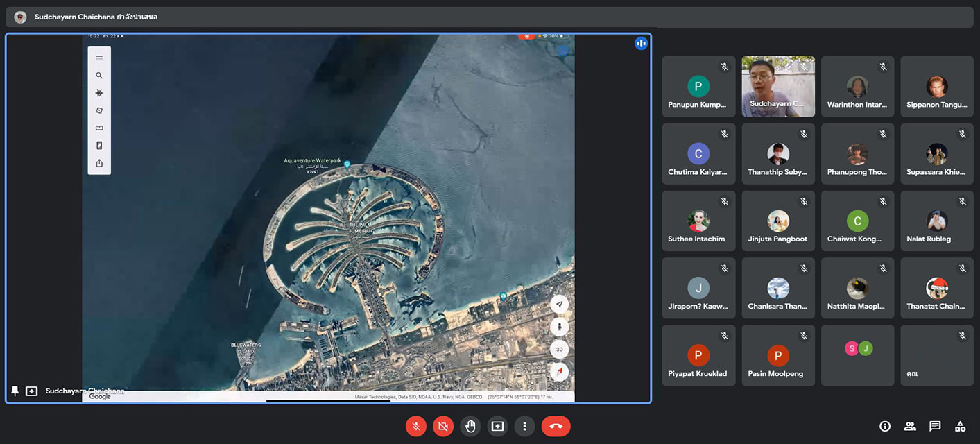Screen dimensions: 980x444
Task: Choose the Jiraporn? Kaew... participant tile
Action: 698,288
